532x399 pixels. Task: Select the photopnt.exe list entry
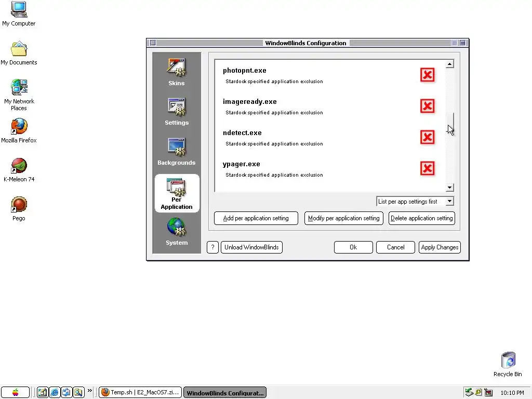(329, 75)
